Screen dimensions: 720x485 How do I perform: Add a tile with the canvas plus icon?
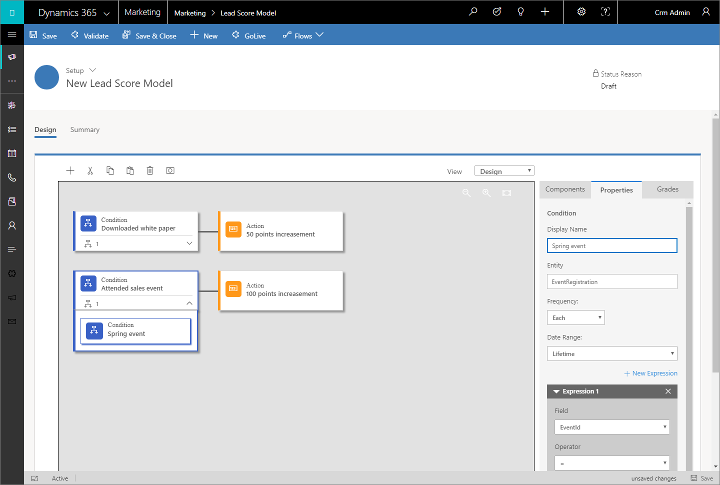[x=70, y=171]
